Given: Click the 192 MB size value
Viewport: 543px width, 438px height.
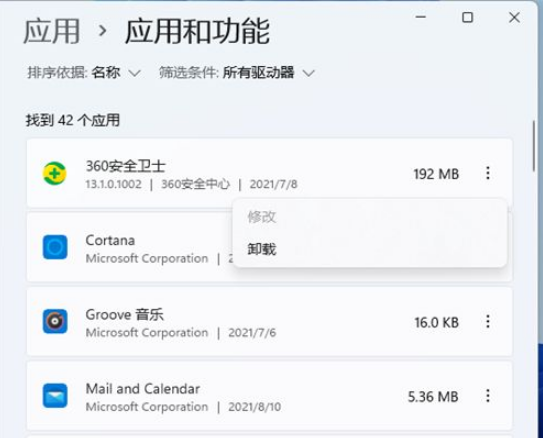Looking at the screenshot, I should 436,174.
